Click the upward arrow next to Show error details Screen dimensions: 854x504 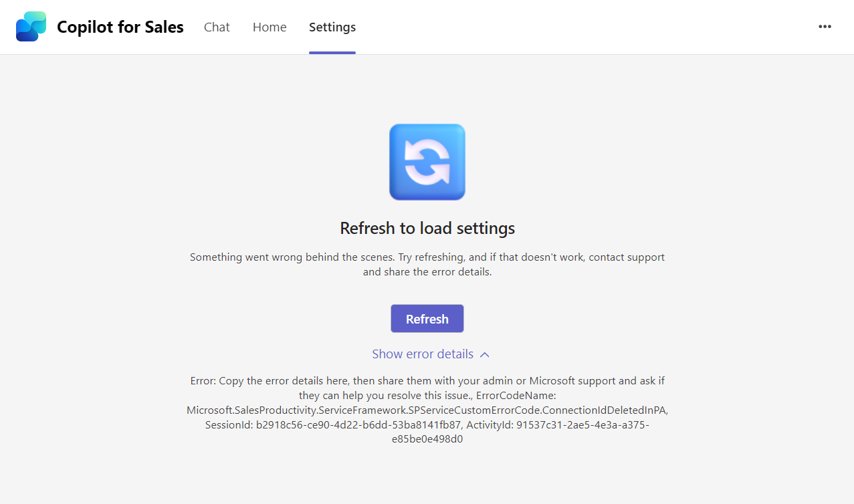click(x=485, y=354)
